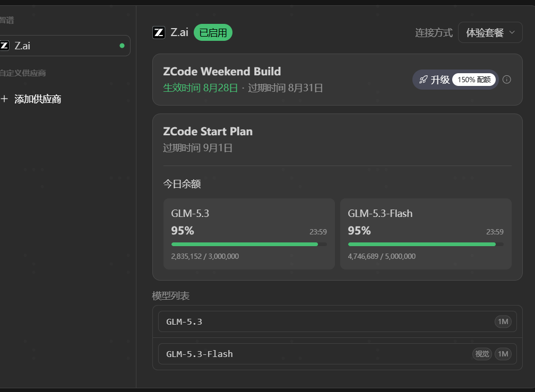The width and height of the screenshot is (535, 392).
Task: Select the GLM-5.3 model list row
Action: pos(338,321)
